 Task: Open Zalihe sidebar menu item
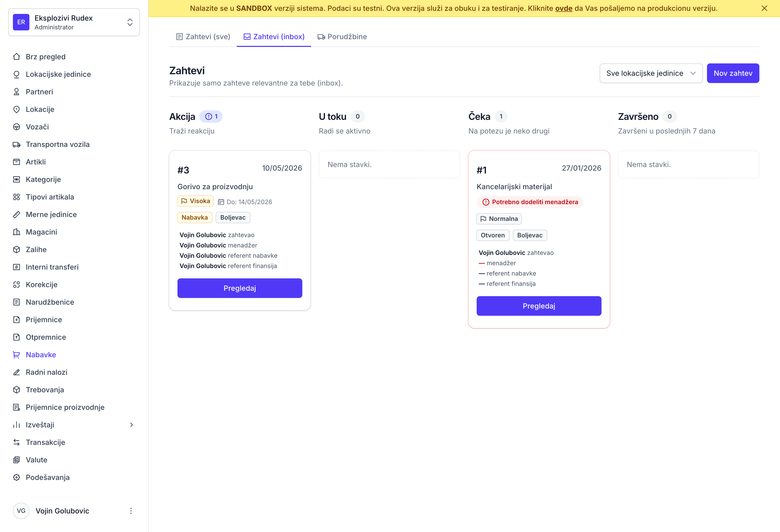(x=74, y=250)
